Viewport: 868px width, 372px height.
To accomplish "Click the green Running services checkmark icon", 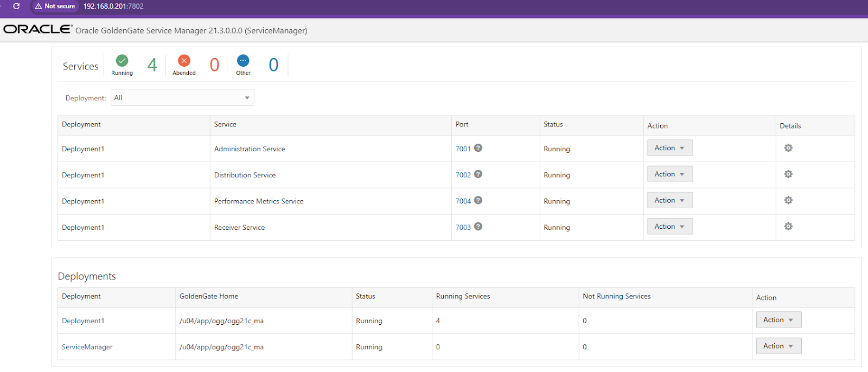I will click(122, 60).
